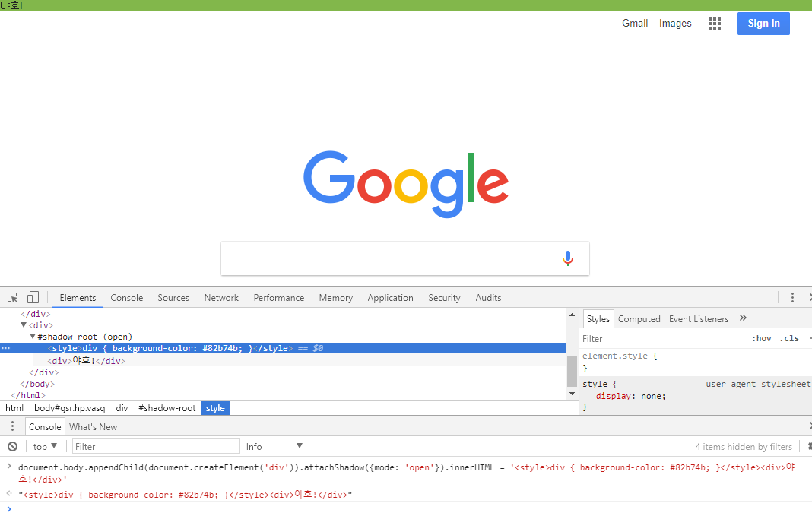The height and width of the screenshot is (516, 812).
Task: Click the Gmail link
Action: click(x=635, y=24)
